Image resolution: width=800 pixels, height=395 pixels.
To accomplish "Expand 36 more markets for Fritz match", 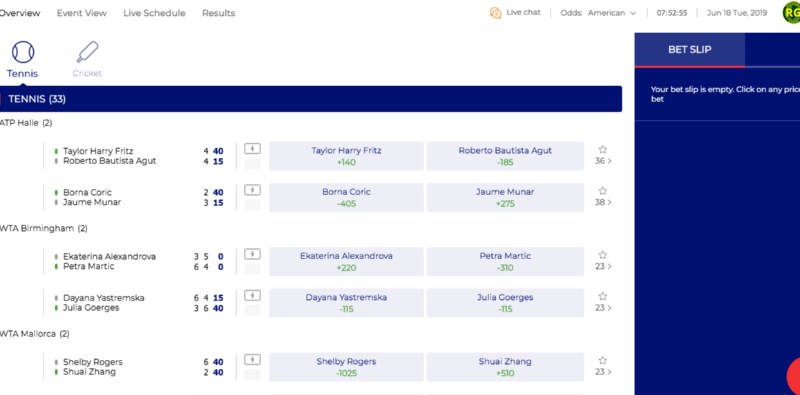I will [x=603, y=161].
